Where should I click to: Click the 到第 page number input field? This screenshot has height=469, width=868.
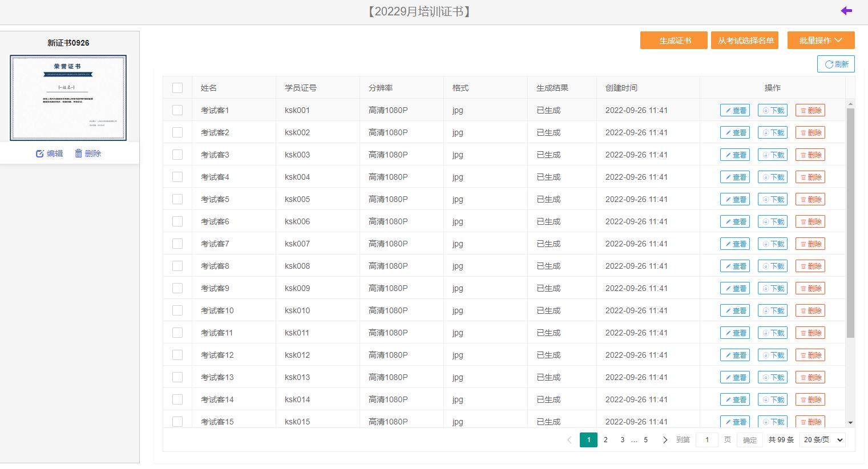(x=706, y=440)
